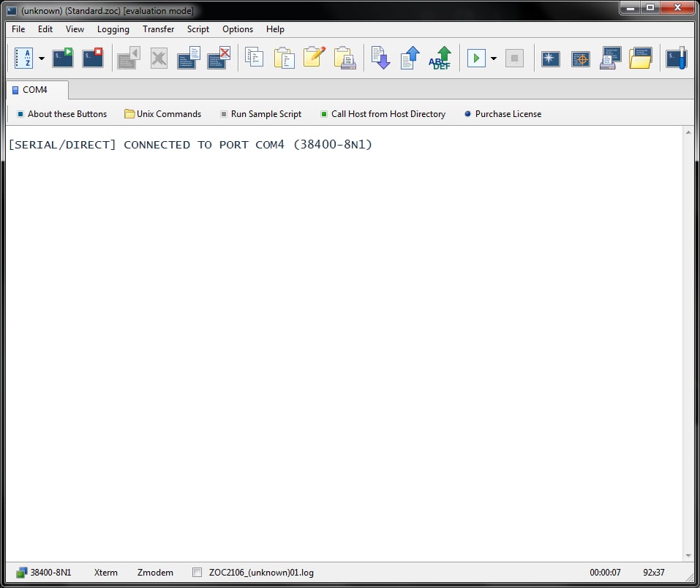The height and width of the screenshot is (588, 700).
Task: Toggle the logging checkbox in status bar
Action: click(x=197, y=573)
